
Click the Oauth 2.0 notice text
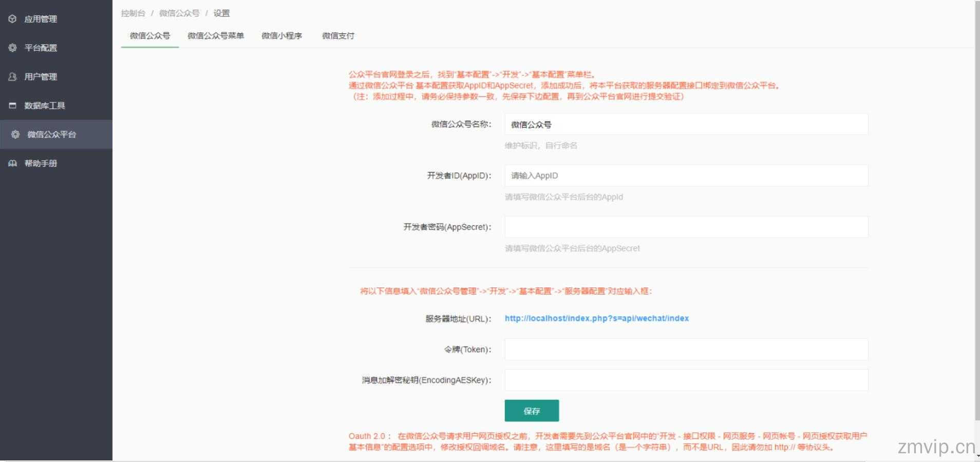pyautogui.click(x=608, y=441)
